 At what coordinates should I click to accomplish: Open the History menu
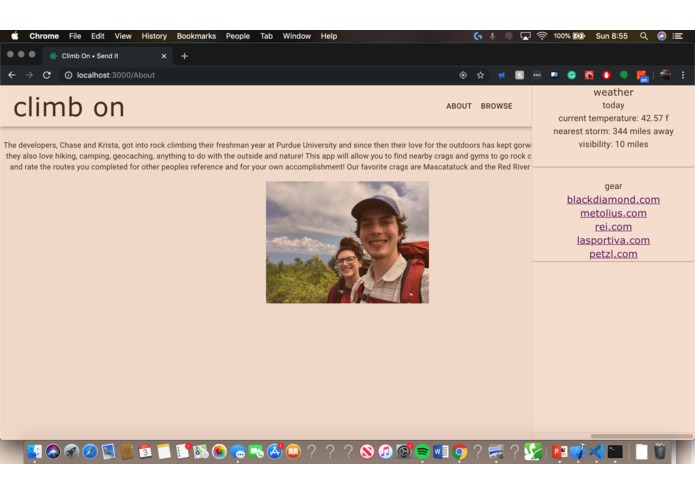(154, 36)
